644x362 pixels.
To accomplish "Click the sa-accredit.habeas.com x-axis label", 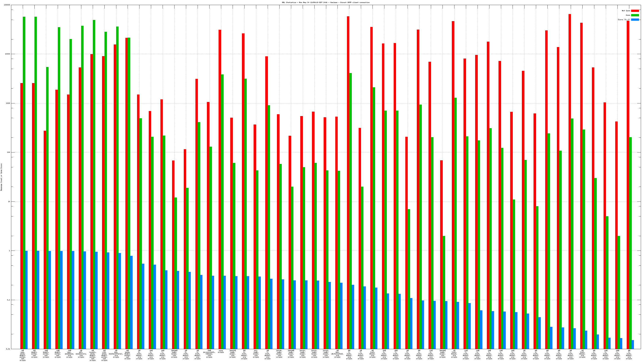I will [209, 354].
